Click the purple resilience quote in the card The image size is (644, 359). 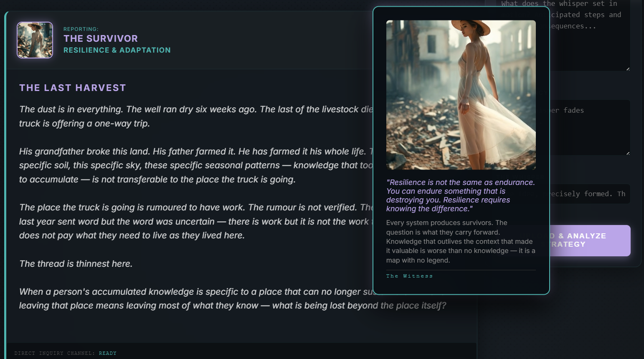pos(460,195)
